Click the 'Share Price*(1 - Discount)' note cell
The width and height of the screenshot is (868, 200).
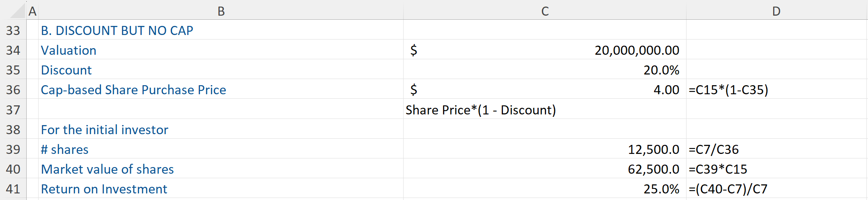480,110
